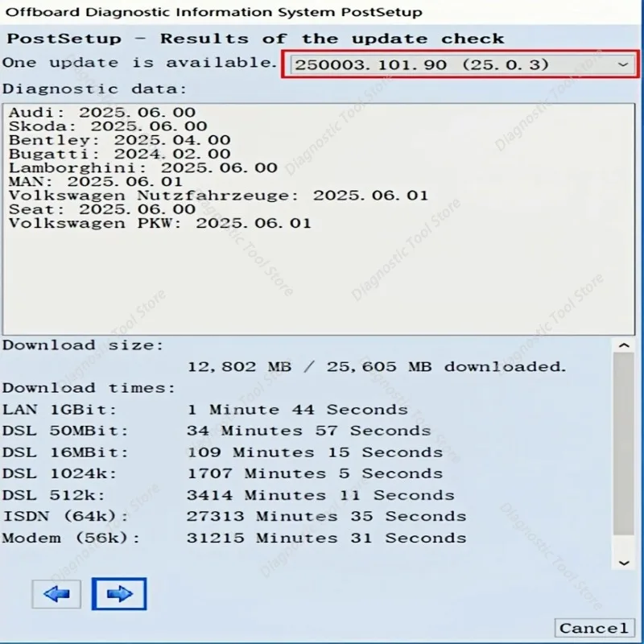This screenshot has width=644, height=644.
Task: Click the 'Download size:' label
Action: 83,345
